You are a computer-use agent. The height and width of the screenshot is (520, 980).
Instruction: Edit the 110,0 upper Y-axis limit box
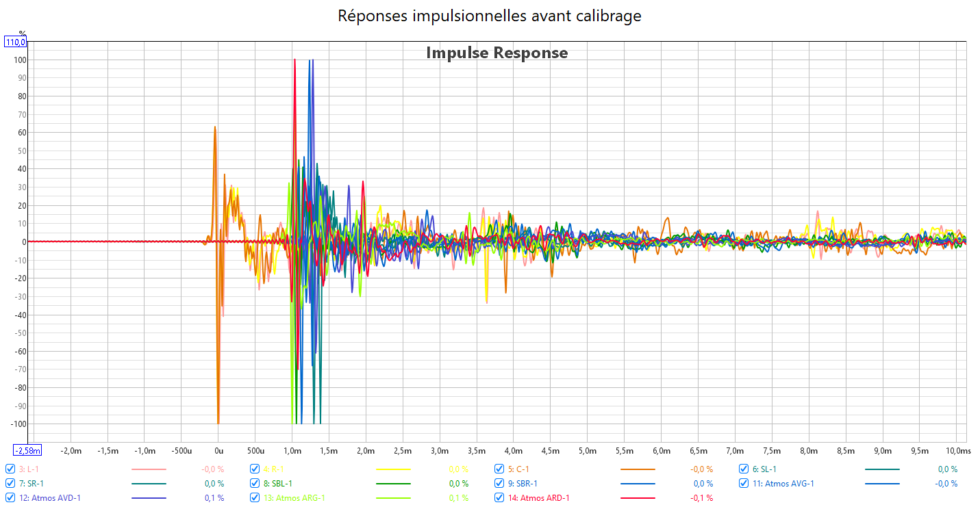pyautogui.click(x=16, y=42)
